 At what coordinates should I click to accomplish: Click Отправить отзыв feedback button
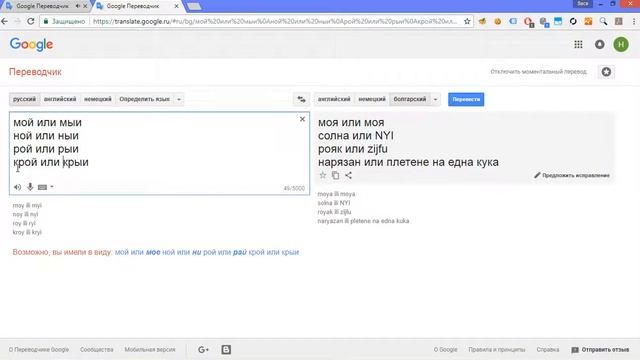[x=600, y=350]
